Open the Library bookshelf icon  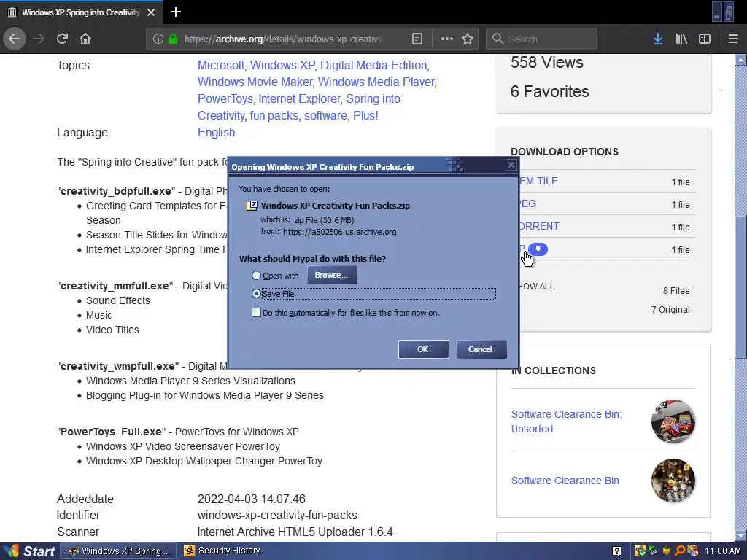(681, 39)
